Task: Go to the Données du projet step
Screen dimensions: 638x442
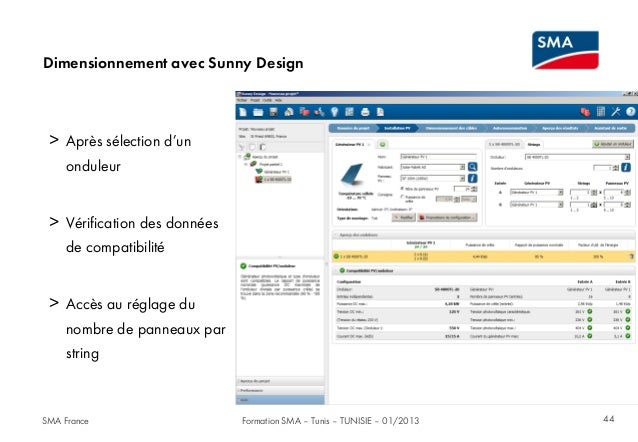Action: [x=353, y=128]
